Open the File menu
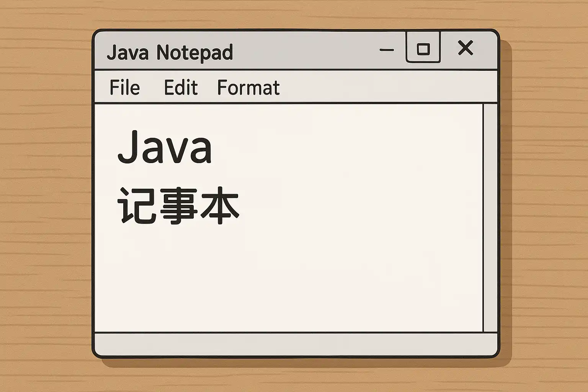The height and width of the screenshot is (392, 588). (125, 88)
